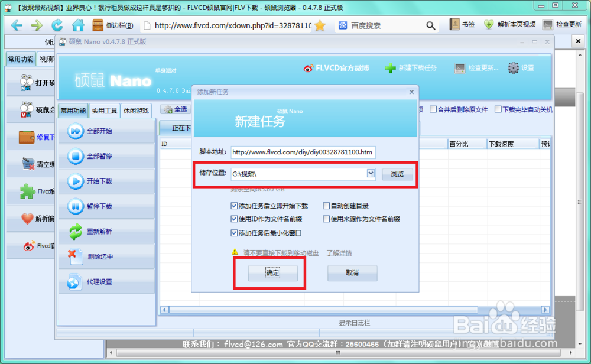Viewport: 591px width, 364px height.
Task: Click 浏览 browse button
Action: [397, 174]
